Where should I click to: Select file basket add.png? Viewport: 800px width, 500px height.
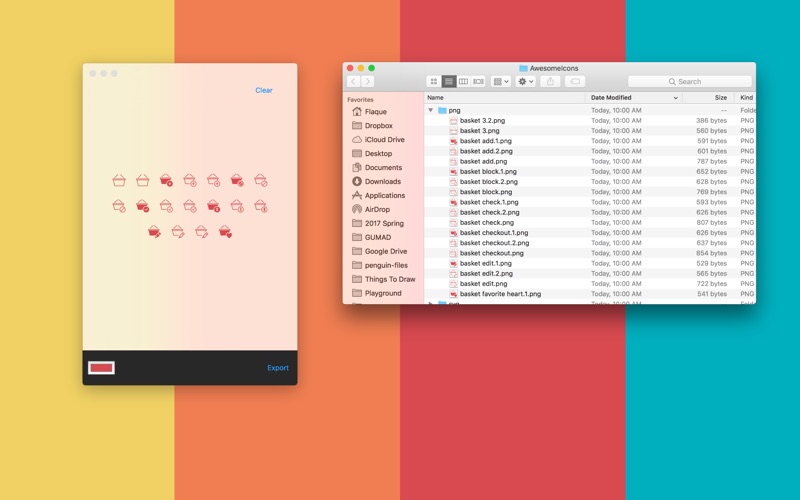pos(590,161)
